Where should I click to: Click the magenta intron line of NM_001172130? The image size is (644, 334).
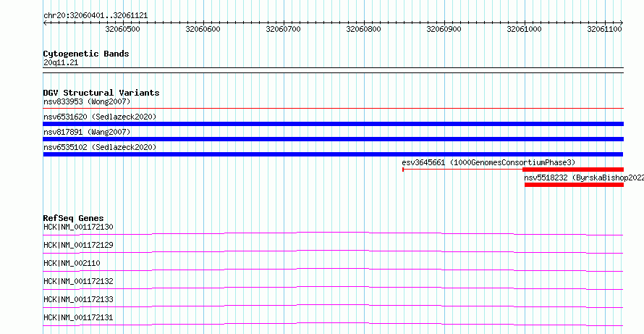coord(333,233)
